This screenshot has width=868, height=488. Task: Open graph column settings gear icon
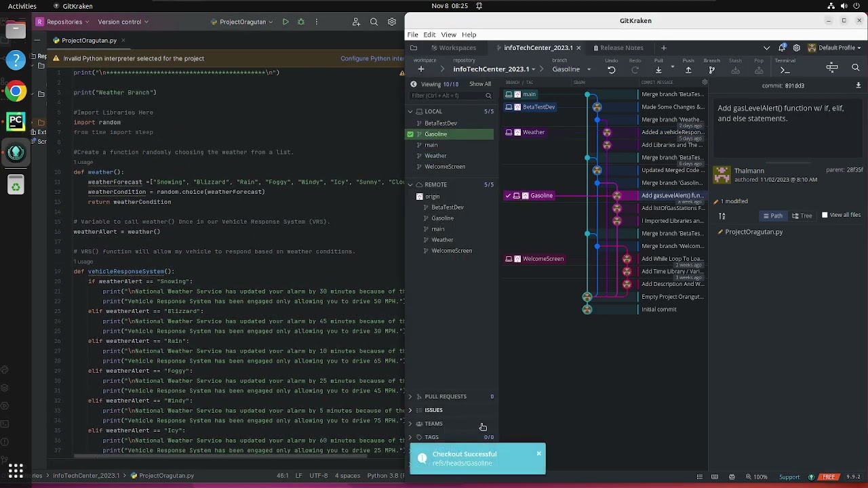705,83
